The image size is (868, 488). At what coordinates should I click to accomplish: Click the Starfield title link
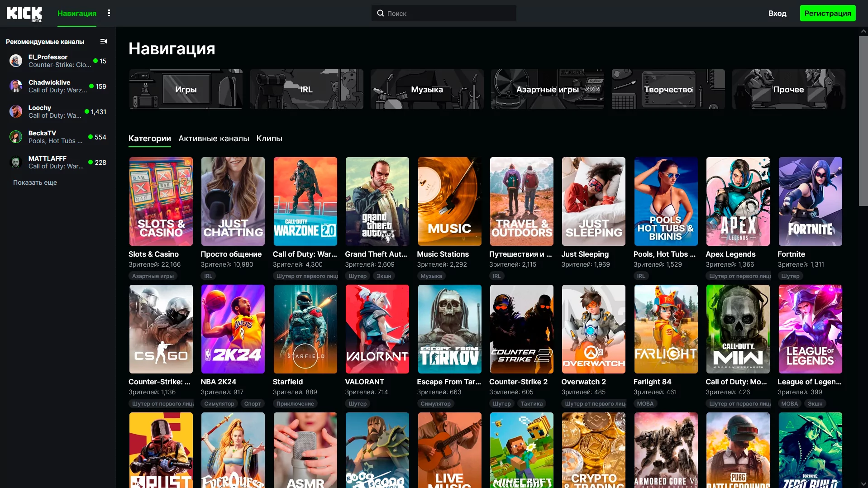288,382
